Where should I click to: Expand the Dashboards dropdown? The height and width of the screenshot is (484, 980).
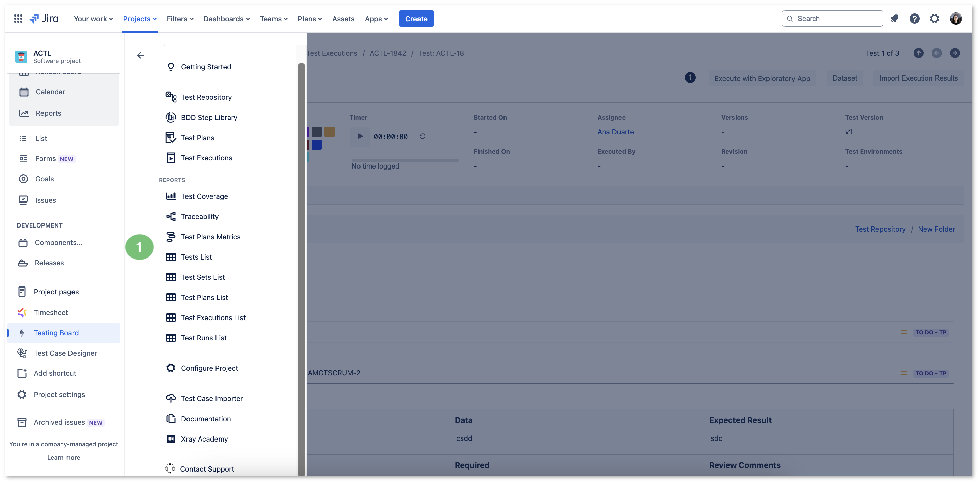click(226, 19)
